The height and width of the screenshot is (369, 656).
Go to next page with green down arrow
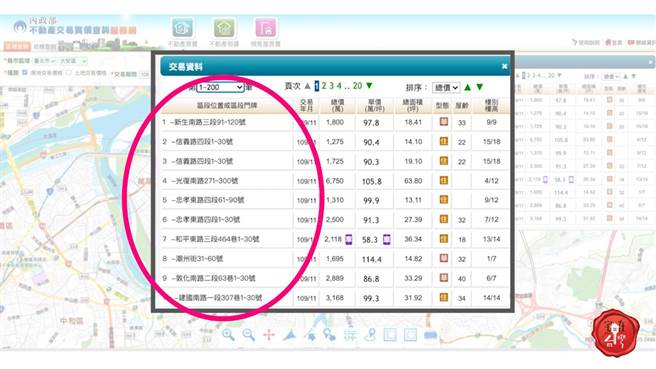(x=369, y=85)
